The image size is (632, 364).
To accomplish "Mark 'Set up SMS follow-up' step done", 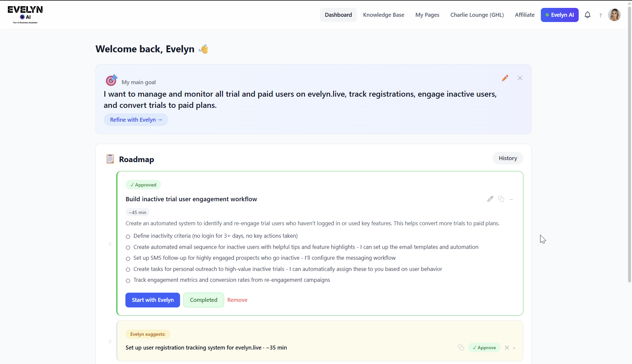I will (128, 258).
